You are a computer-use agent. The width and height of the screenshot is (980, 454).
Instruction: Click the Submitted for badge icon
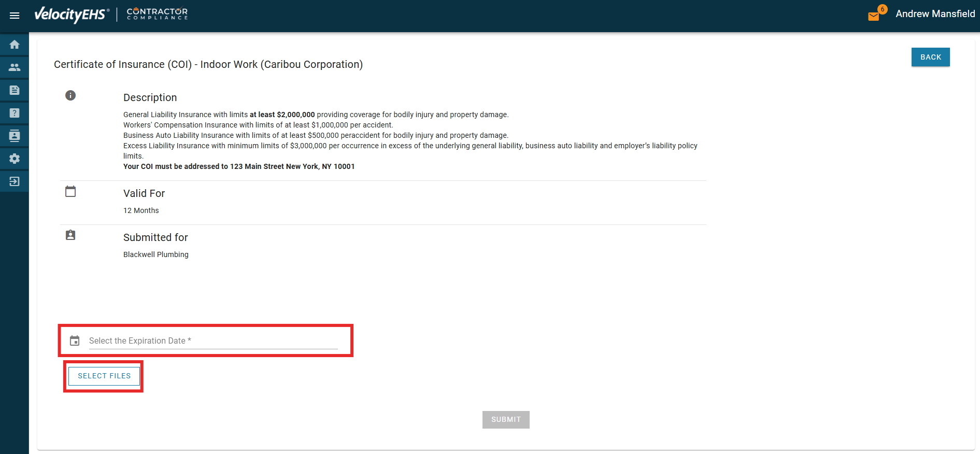click(70, 235)
